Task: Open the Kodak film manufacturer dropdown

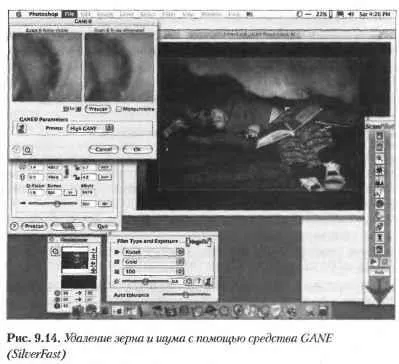Action: [x=153, y=252]
